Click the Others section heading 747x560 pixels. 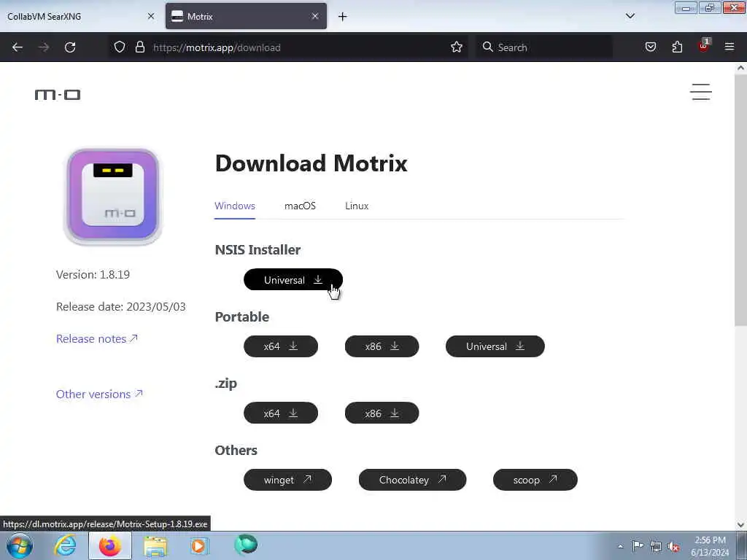tap(236, 450)
